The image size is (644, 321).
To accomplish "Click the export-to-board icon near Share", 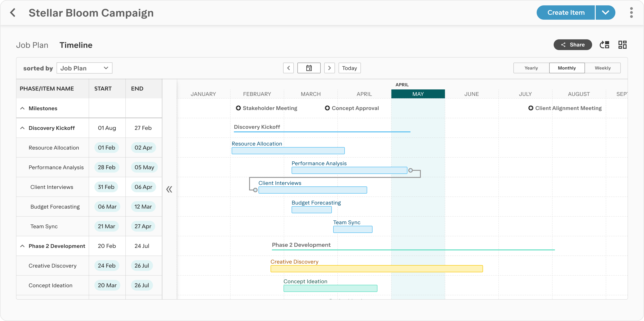I will tap(605, 44).
